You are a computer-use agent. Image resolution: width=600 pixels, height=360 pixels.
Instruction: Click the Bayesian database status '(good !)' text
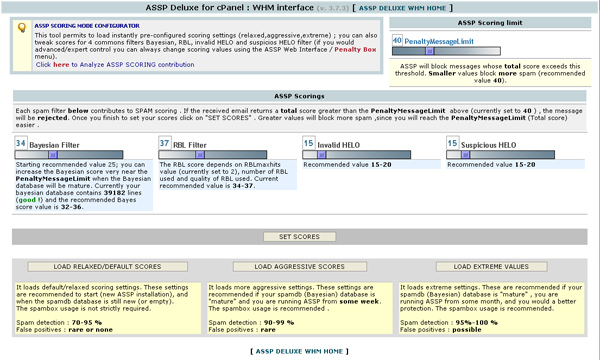(28, 200)
